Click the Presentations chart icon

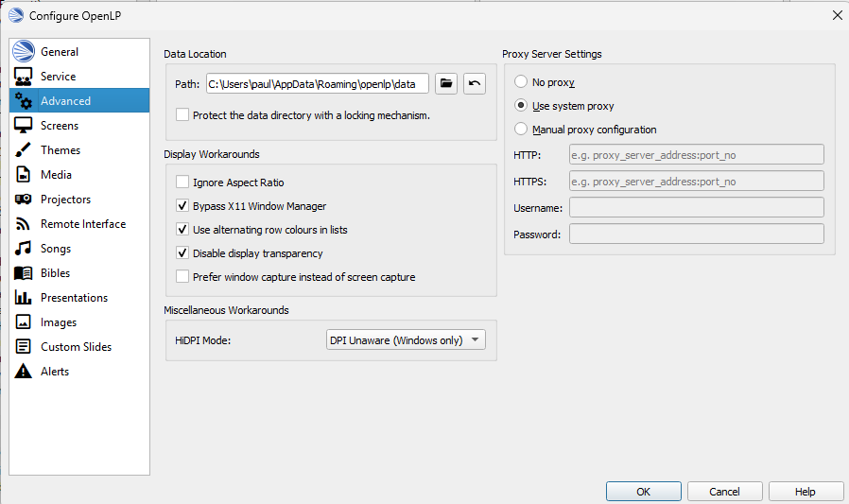[x=24, y=298]
